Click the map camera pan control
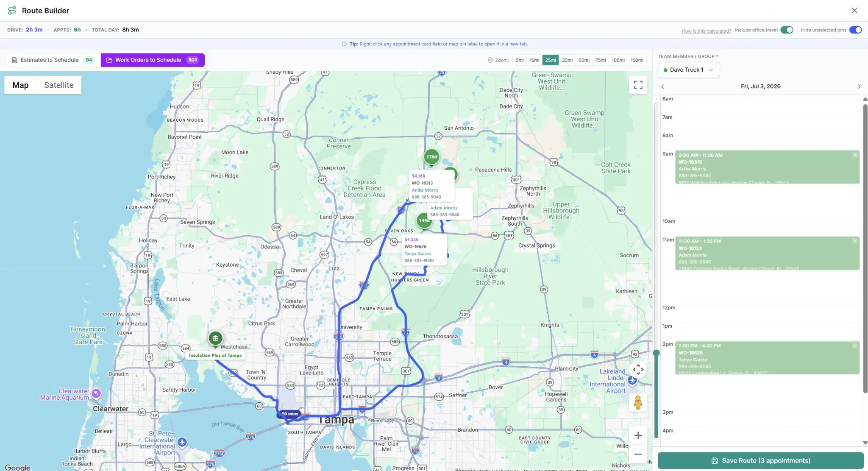The image size is (868, 471). point(638,370)
